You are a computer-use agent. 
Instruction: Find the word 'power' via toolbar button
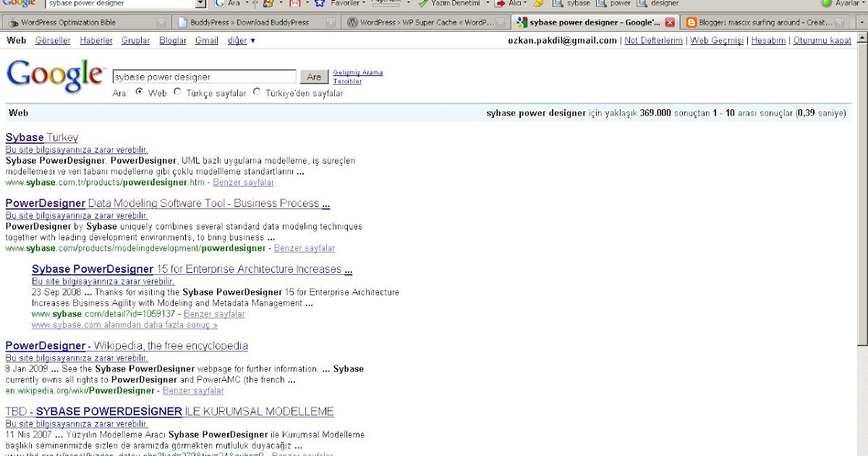[614, 3]
